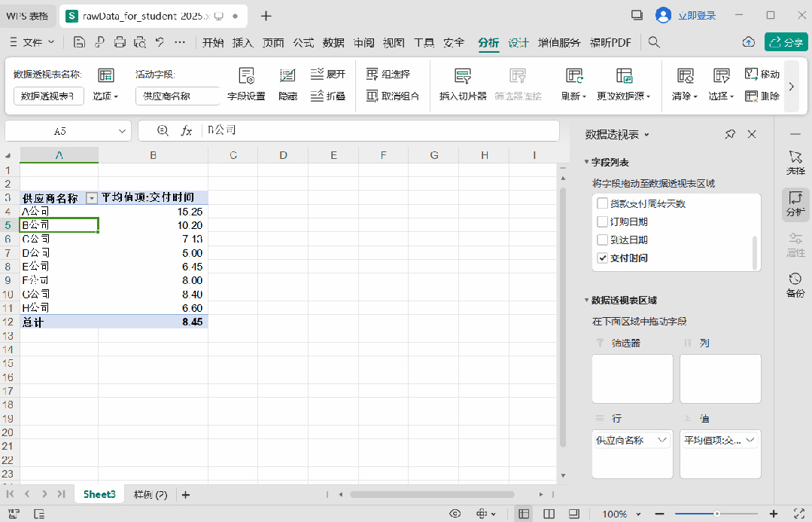Click the 分享 share button
The width and height of the screenshot is (812, 522).
click(x=786, y=42)
